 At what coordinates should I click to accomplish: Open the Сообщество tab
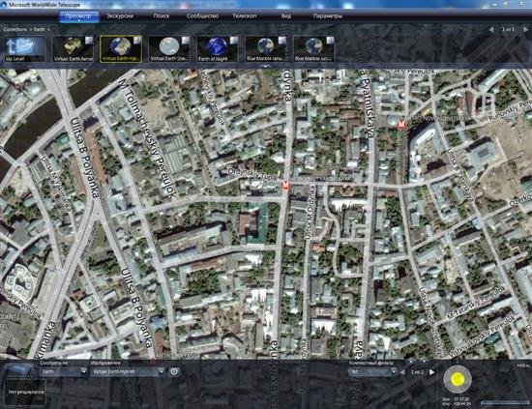tap(202, 15)
